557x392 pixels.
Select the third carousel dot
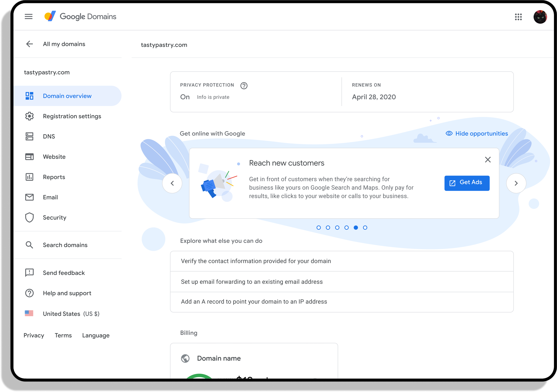337,228
